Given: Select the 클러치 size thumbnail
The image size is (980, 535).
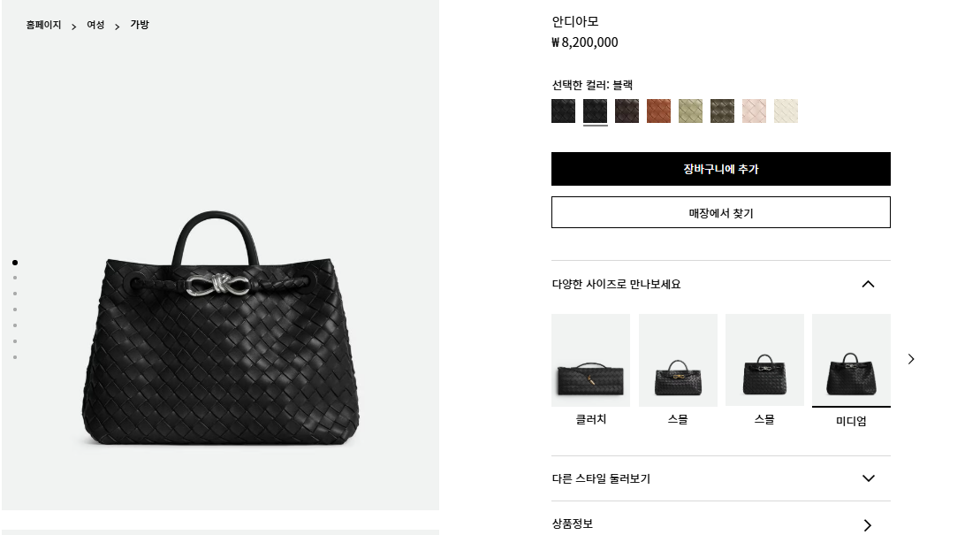Looking at the screenshot, I should click(590, 370).
